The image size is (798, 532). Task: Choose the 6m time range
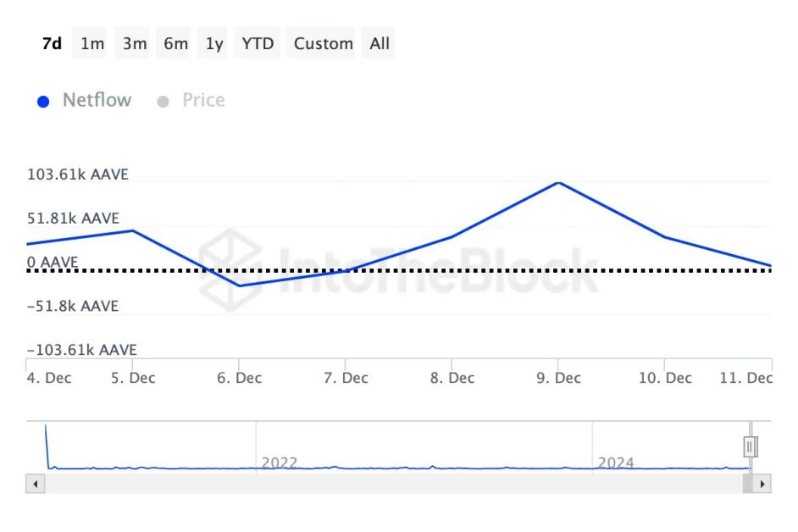pyautogui.click(x=175, y=43)
